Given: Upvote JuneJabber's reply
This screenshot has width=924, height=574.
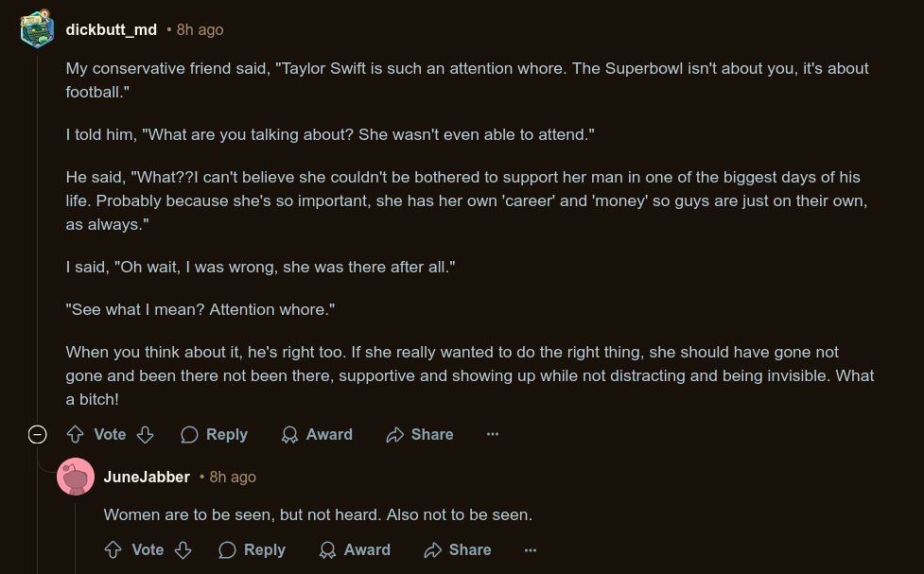Looking at the screenshot, I should 113,550.
